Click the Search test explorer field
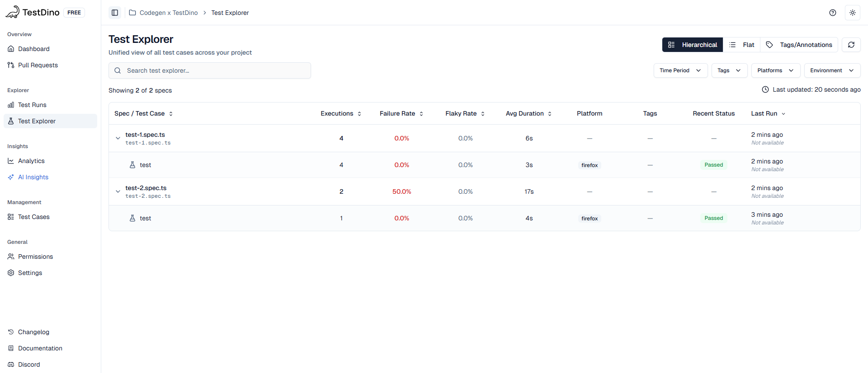The height and width of the screenshot is (373, 868). [x=210, y=70]
